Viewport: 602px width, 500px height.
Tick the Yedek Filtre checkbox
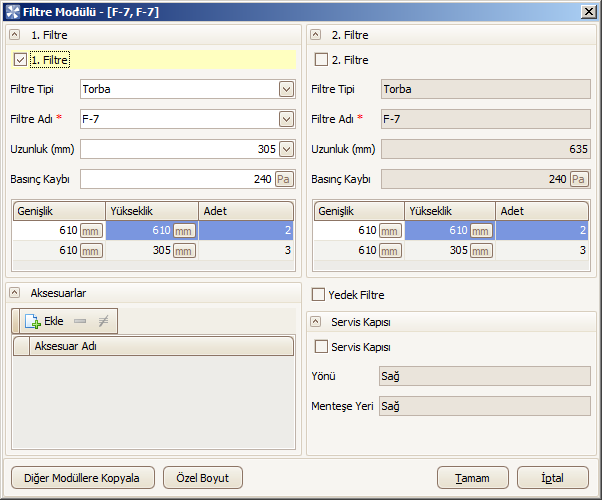[318, 295]
